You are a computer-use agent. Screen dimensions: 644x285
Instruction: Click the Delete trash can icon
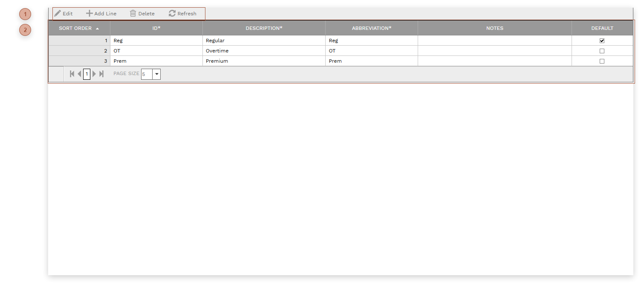(x=133, y=14)
